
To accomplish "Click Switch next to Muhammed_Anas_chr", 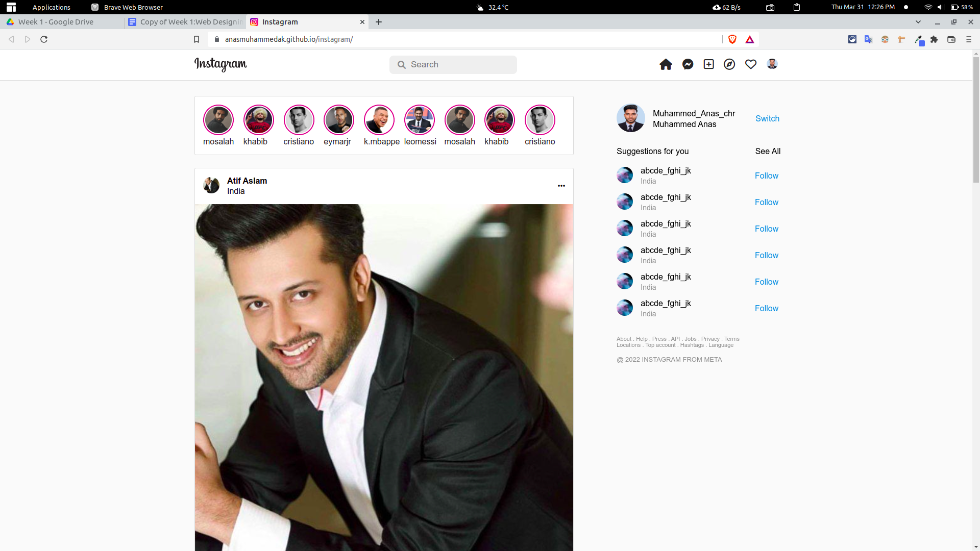I will click(767, 118).
